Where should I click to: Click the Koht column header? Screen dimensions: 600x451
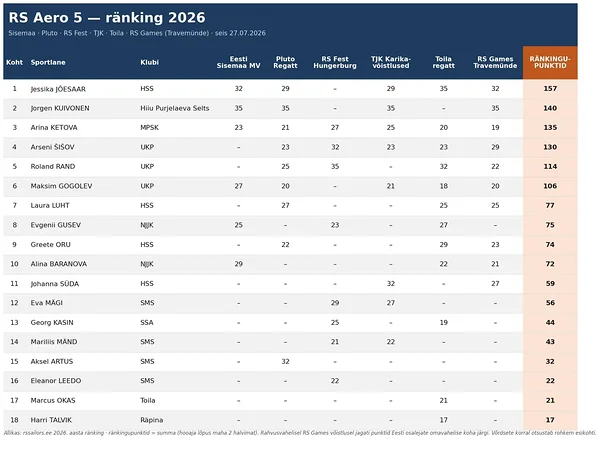point(15,62)
